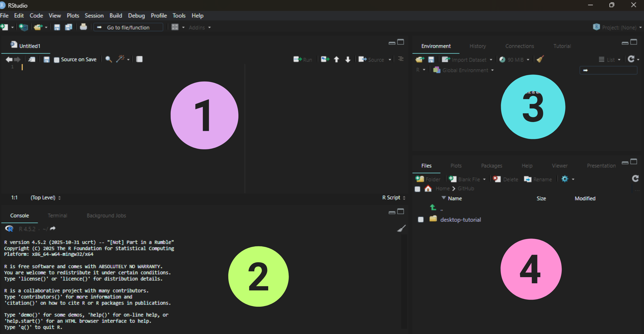The width and height of the screenshot is (644, 334).
Task: Click the compile report notebook icon
Action: coord(139,59)
